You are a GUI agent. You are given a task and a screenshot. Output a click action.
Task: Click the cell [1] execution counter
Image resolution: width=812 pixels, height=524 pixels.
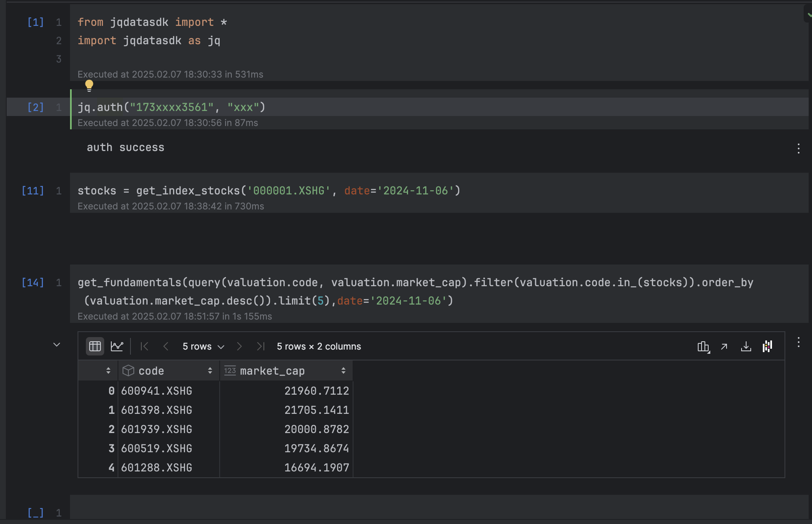tap(35, 22)
